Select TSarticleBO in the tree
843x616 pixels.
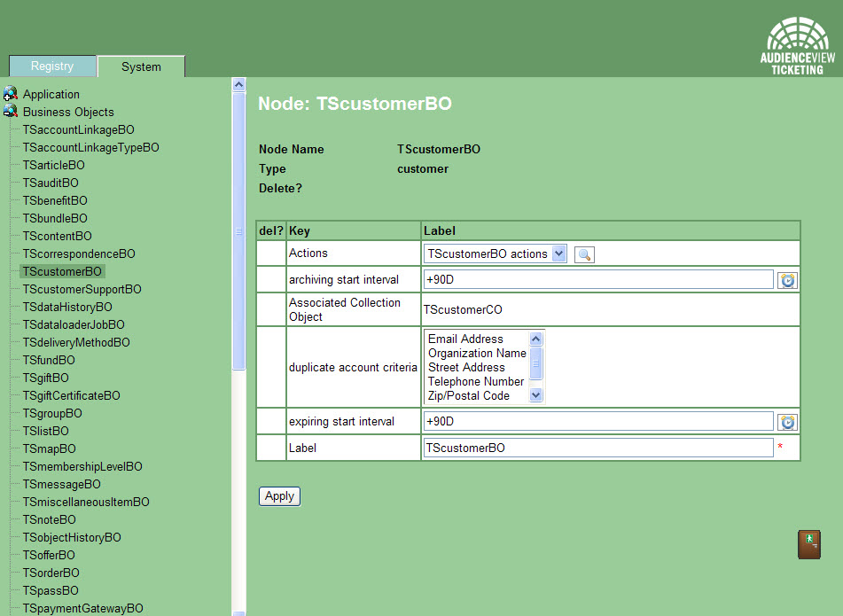(54, 165)
